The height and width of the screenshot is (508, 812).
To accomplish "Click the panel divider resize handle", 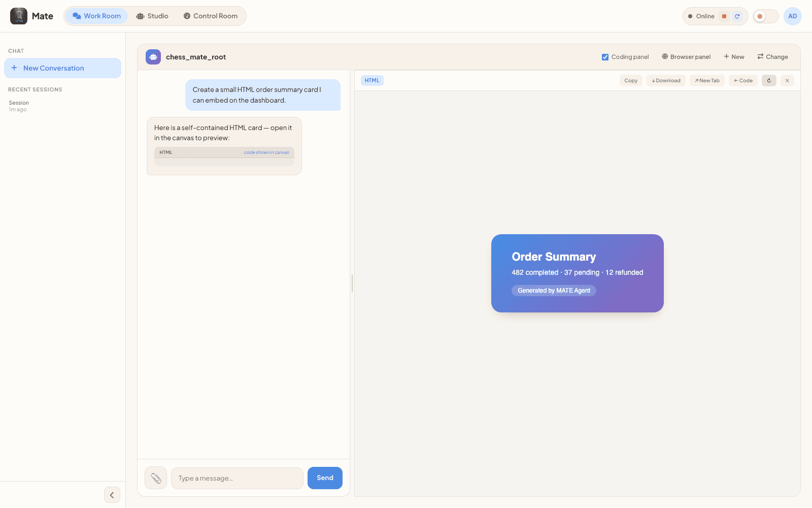I will coord(352,283).
